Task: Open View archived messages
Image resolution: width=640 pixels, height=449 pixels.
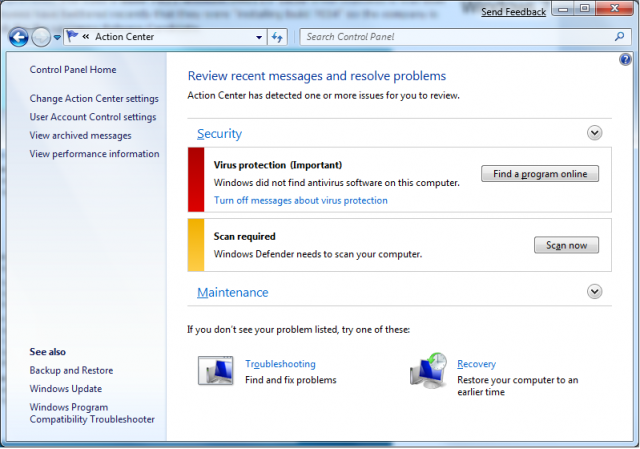Action: 80,136
